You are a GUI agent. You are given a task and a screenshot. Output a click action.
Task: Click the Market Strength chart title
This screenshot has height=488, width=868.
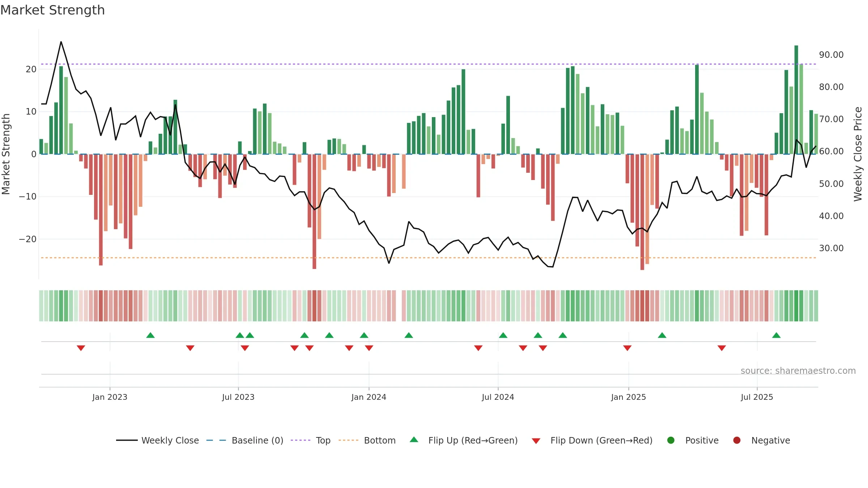(52, 10)
